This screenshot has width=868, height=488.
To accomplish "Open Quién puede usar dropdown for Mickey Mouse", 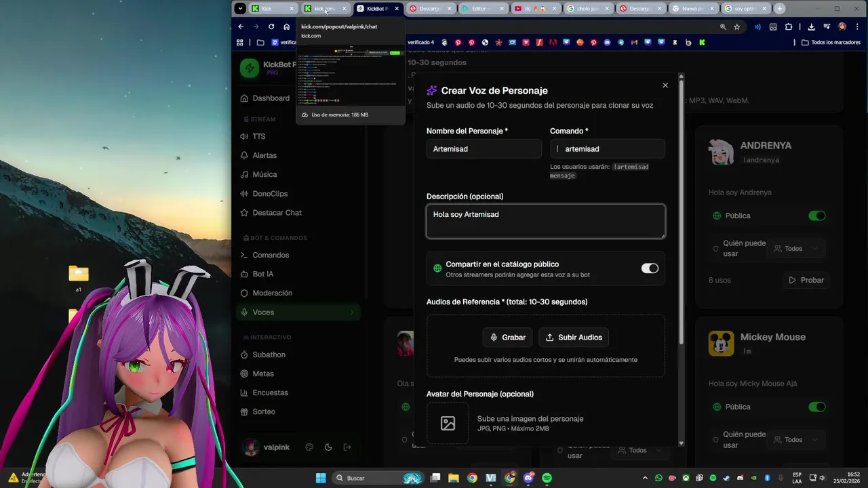I will pyautogui.click(x=797, y=440).
